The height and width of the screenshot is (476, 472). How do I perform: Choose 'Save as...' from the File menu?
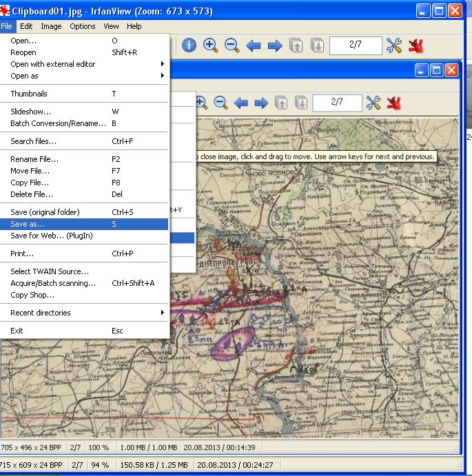click(x=28, y=224)
